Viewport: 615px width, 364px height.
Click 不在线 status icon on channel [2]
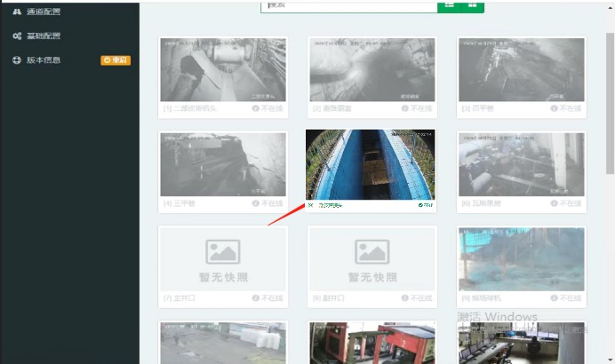404,108
